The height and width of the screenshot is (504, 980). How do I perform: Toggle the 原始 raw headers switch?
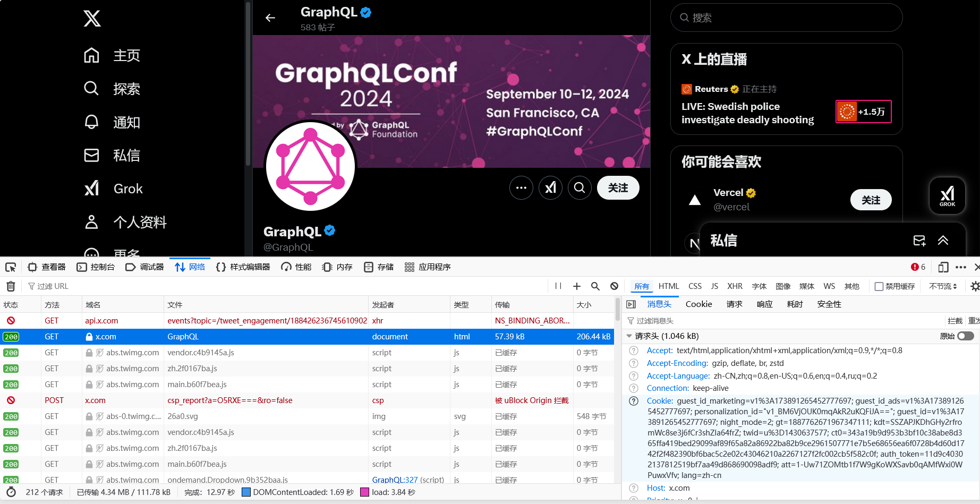pyautogui.click(x=966, y=336)
